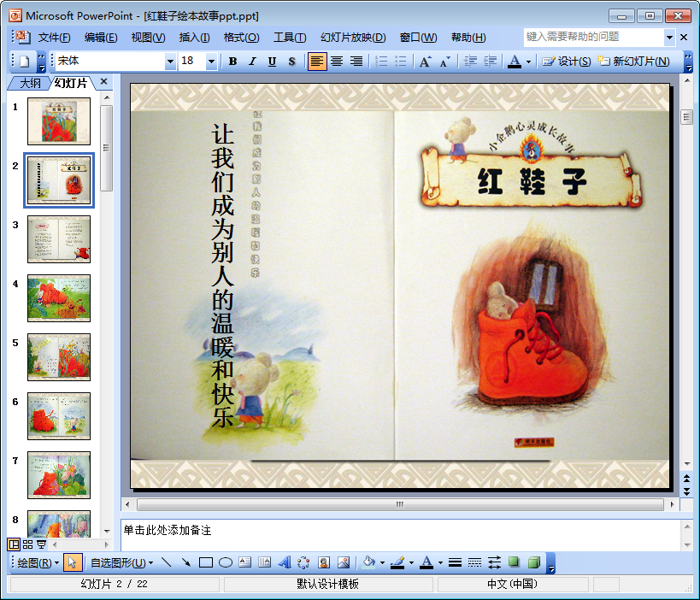
Task: Select the Rectangle shape tool
Action: [206, 562]
